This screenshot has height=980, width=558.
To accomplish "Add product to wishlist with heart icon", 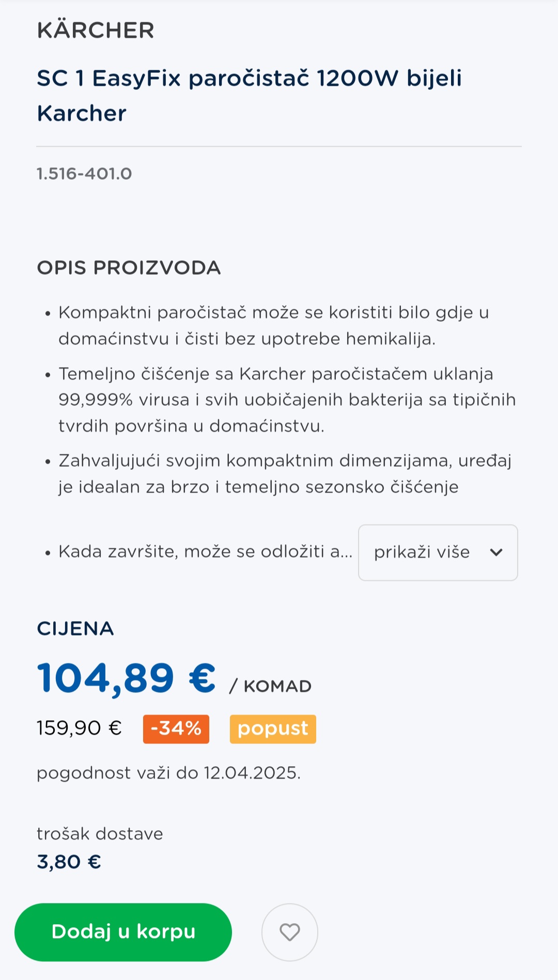I will coord(289,932).
